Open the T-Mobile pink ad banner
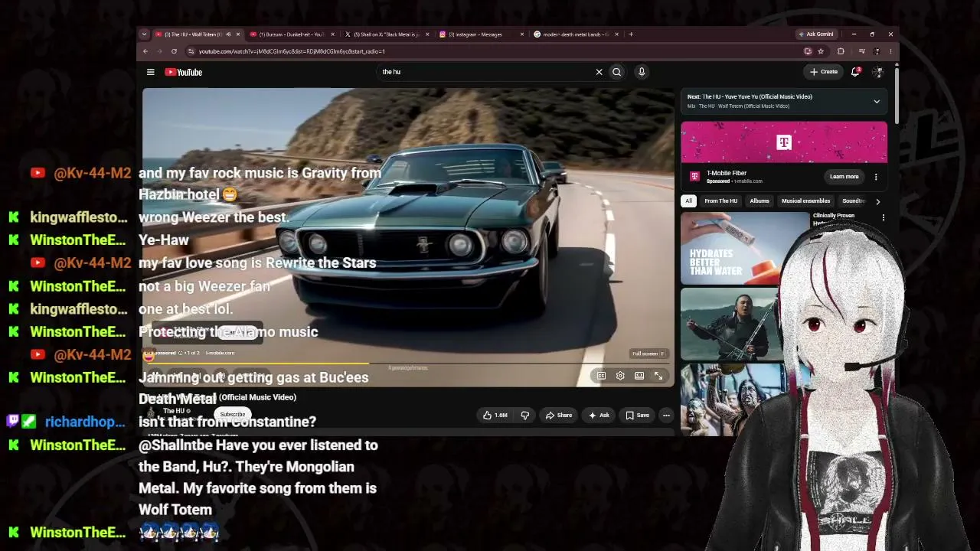980x551 pixels. (784, 142)
